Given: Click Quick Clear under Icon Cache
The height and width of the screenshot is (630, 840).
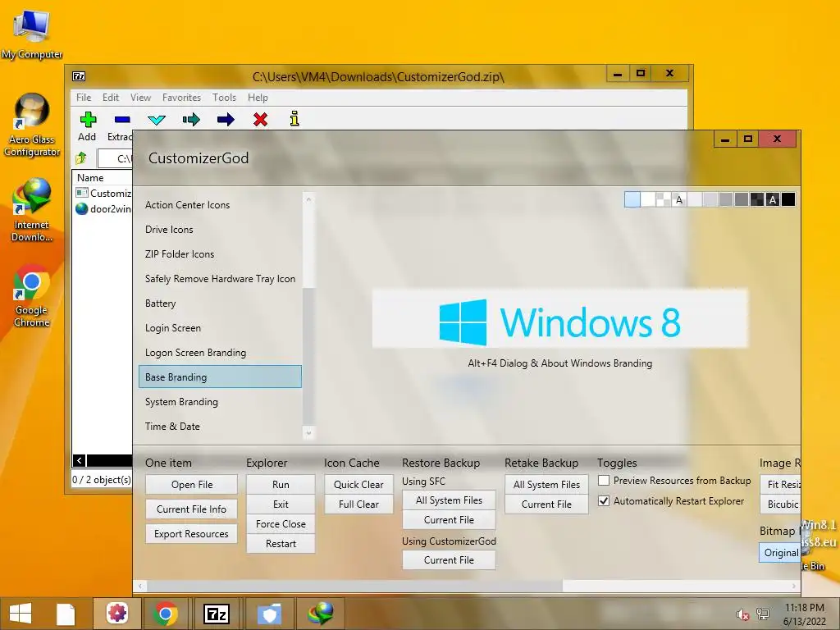Looking at the screenshot, I should click(358, 484).
